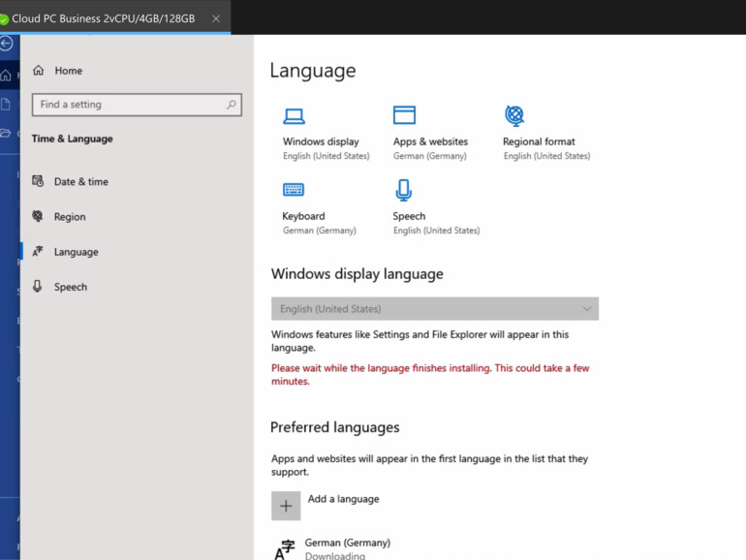The width and height of the screenshot is (746, 560).
Task: Click the Windows display language heading
Action: pos(357,274)
